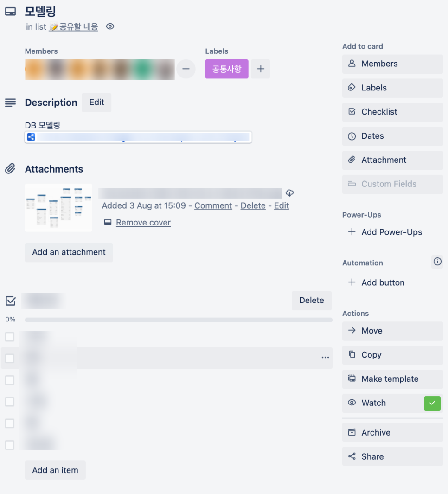Image resolution: width=448 pixels, height=494 pixels.
Task: Open the three-dot menu on highlighted checklist item
Action: 325,357
